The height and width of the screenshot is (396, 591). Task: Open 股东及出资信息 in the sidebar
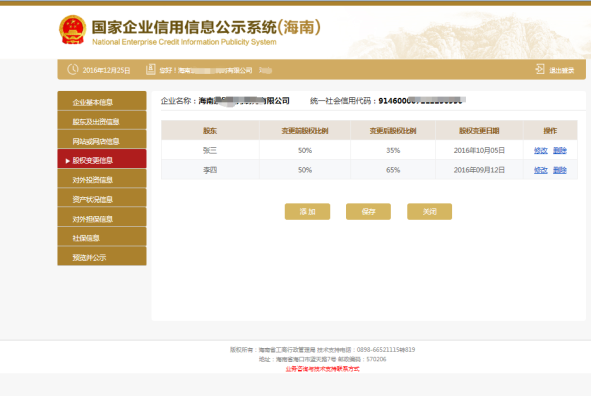pyautogui.click(x=102, y=121)
